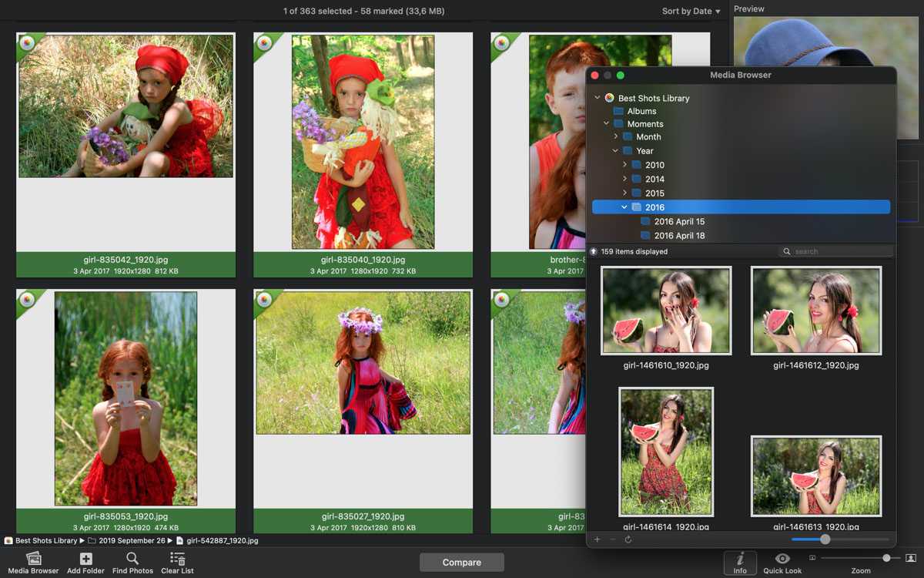
Task: Select the Find Photos magnifier icon
Action: [132, 559]
